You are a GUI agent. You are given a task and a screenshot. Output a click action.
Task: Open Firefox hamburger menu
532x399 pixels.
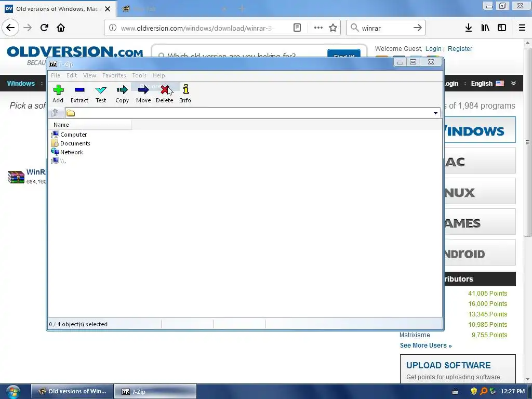click(x=522, y=28)
